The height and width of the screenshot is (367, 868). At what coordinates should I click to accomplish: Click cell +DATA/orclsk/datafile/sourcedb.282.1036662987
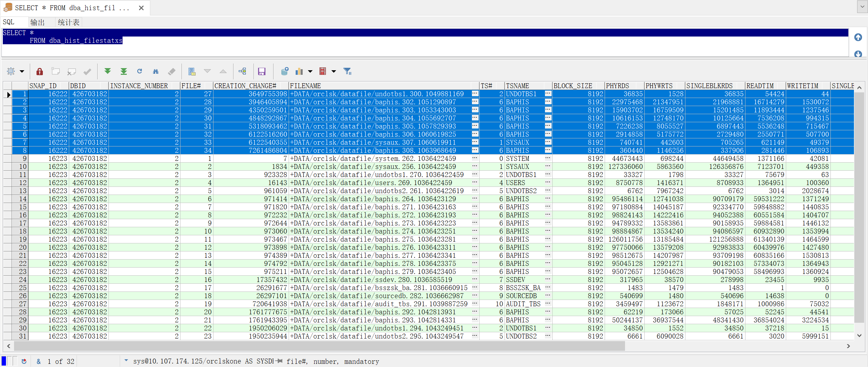(384, 296)
